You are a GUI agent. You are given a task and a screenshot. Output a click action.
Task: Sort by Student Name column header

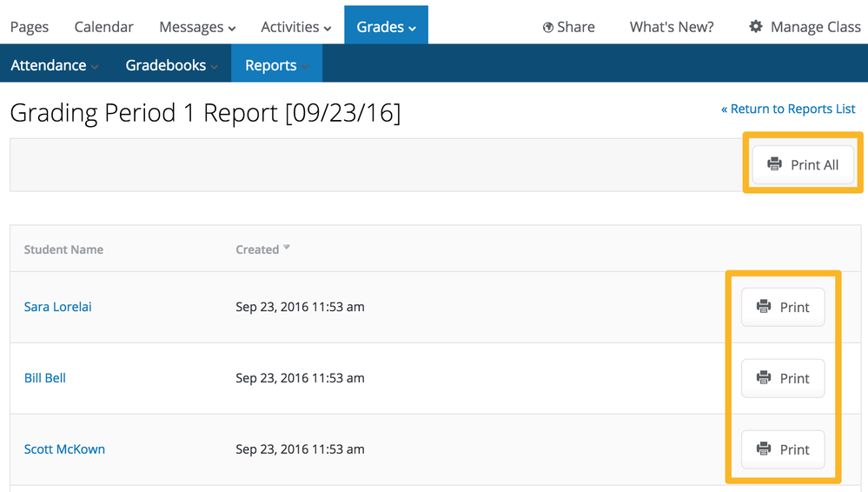tap(63, 249)
